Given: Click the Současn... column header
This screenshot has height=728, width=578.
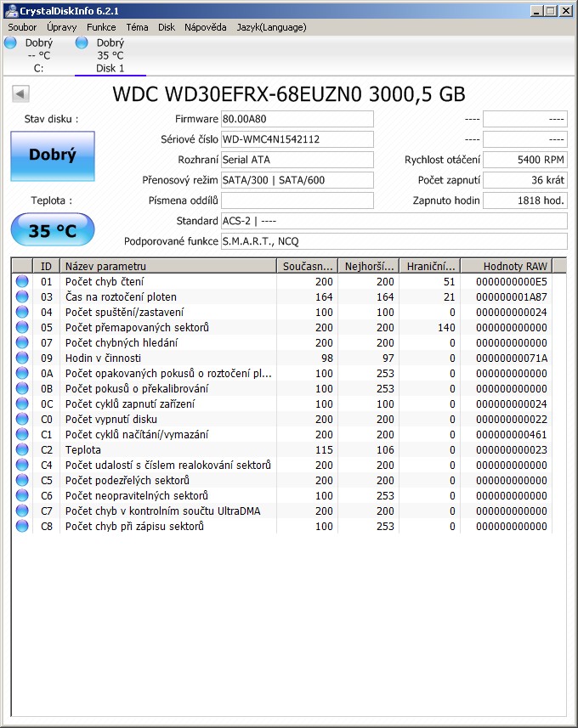Looking at the screenshot, I should (x=308, y=266).
